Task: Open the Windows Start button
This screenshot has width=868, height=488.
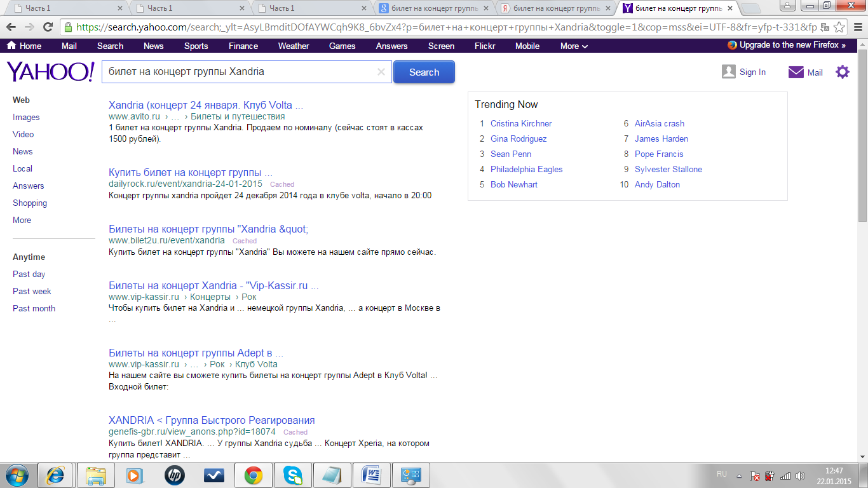Action: [x=16, y=475]
